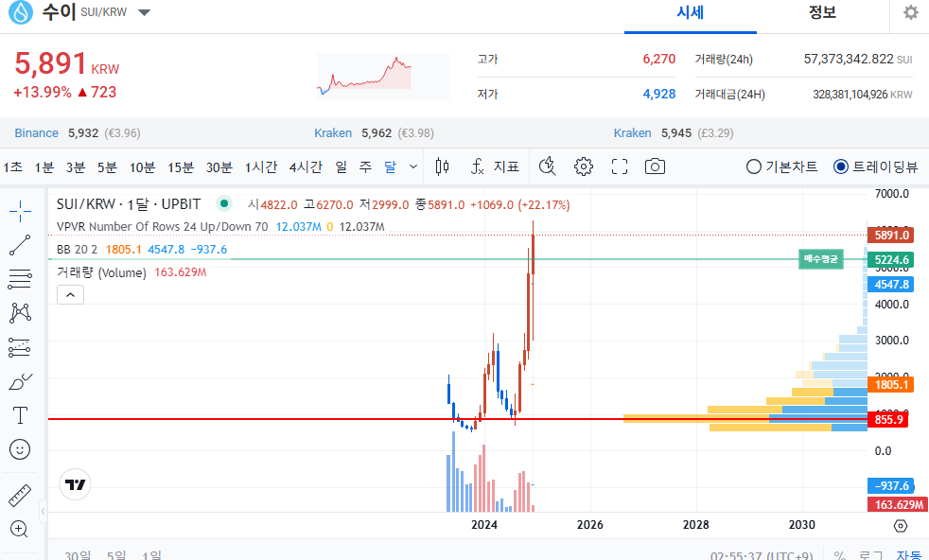
Task: Switch to the 정보 tab
Action: point(822,13)
